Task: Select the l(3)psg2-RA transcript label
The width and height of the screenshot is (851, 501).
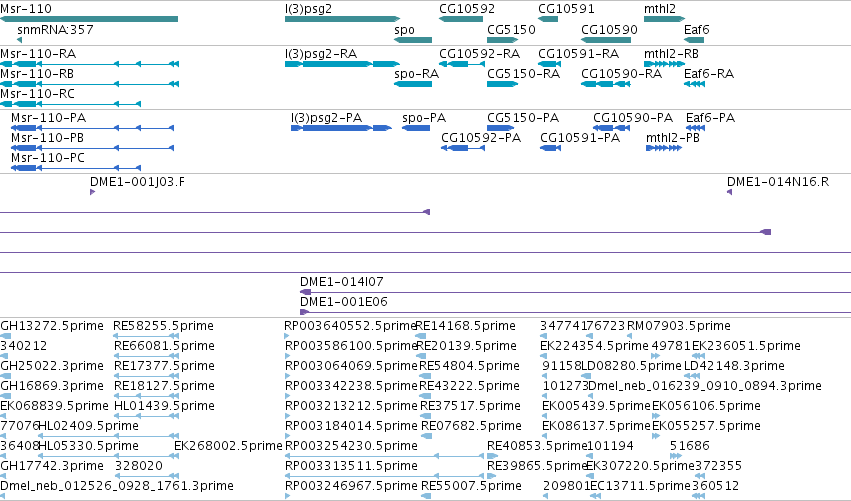Action: [x=321, y=54]
